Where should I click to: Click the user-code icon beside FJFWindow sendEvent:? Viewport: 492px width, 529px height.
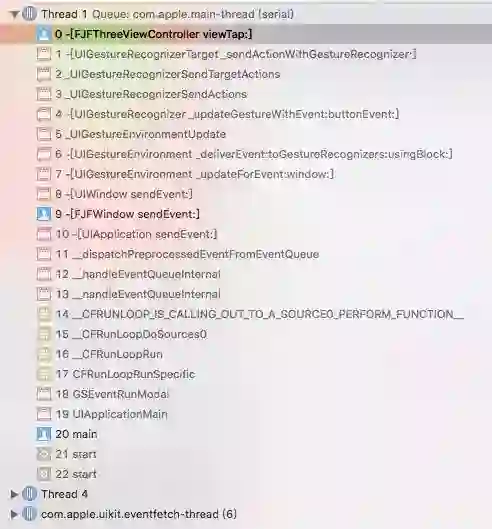click(44, 214)
